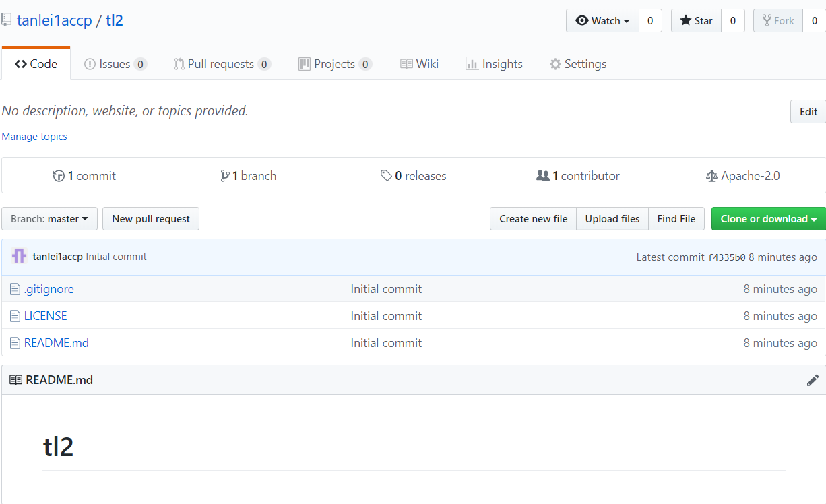This screenshot has width=826, height=504.
Task: Open the Pull requests tab
Action: click(222, 64)
